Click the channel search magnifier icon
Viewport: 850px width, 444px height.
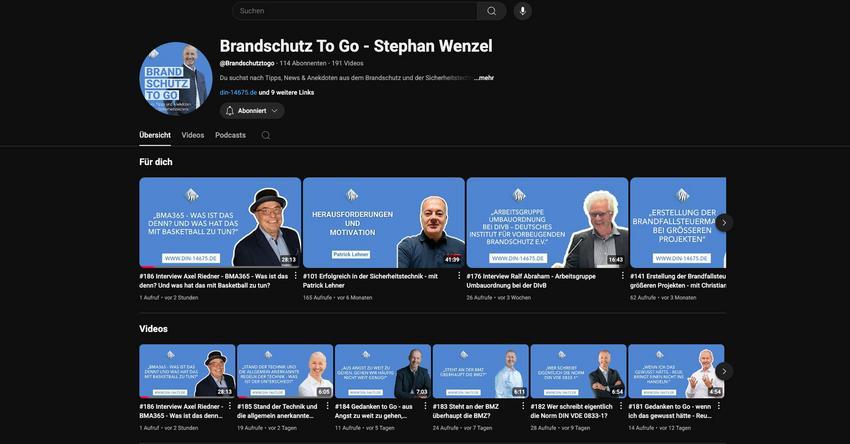[x=266, y=136]
